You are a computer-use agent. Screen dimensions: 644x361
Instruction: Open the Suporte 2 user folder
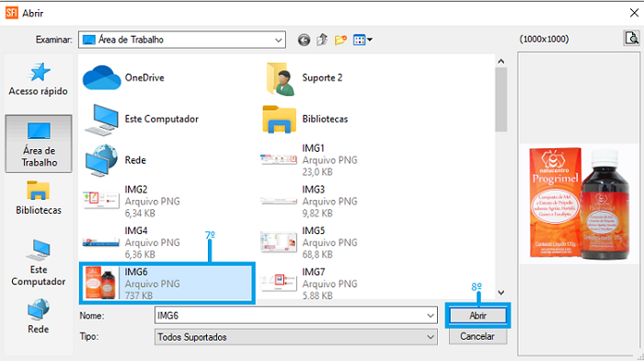click(x=304, y=77)
